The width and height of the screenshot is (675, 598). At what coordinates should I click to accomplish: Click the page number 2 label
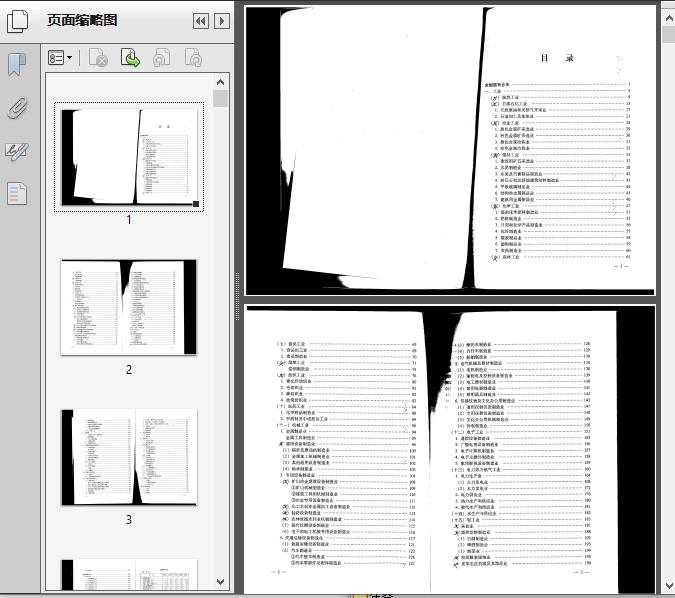[129, 369]
